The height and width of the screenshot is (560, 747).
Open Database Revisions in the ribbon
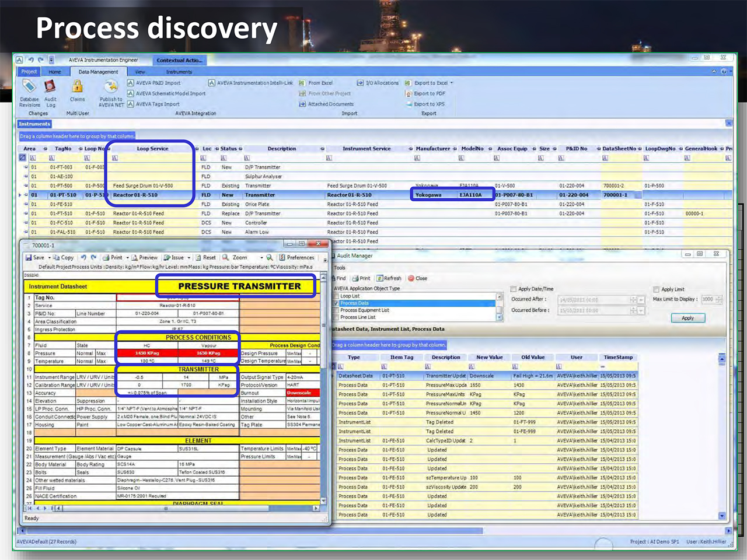pyautogui.click(x=30, y=93)
